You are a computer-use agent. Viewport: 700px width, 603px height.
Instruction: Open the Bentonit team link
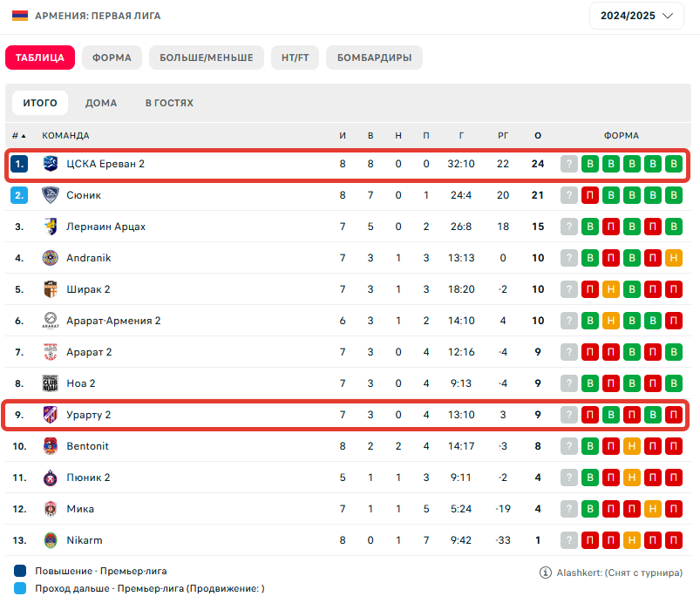[x=89, y=446]
